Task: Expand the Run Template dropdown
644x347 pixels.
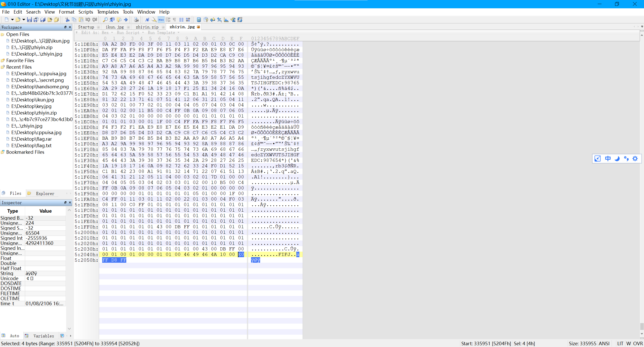Action: tap(179, 33)
